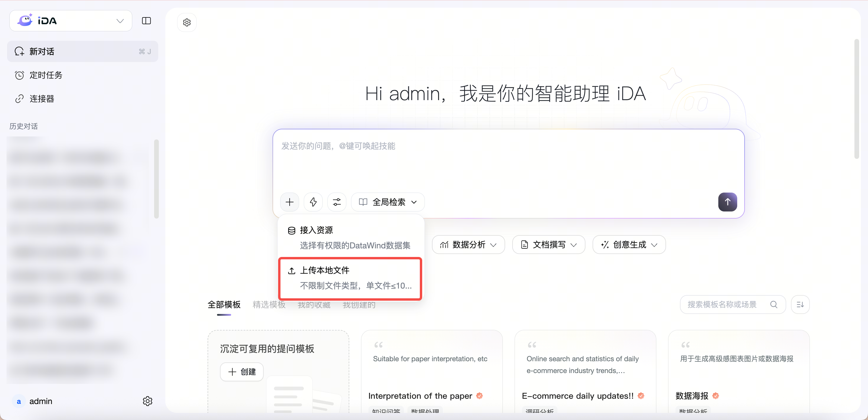Open the 全局检索 search scope dropdown
The width and height of the screenshot is (868, 420).
tap(388, 202)
